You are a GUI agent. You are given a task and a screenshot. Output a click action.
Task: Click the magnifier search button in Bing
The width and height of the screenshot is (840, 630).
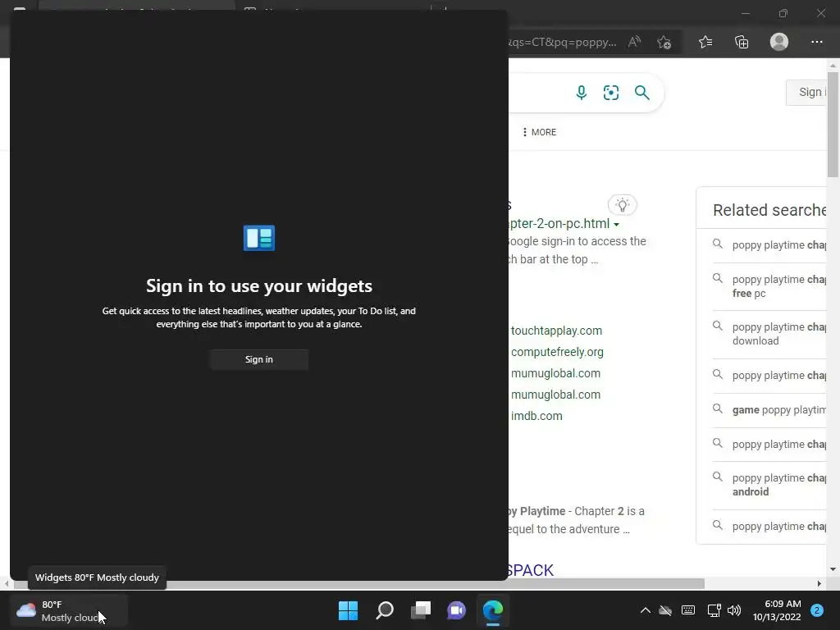coord(641,93)
